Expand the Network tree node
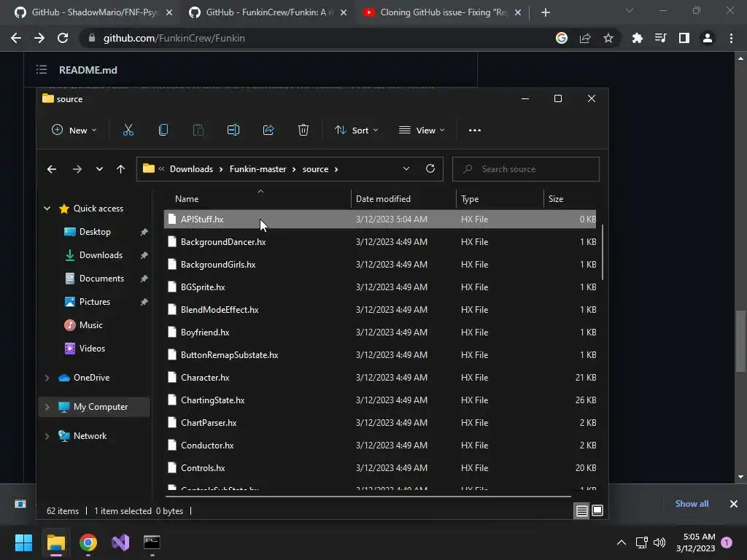Image resolution: width=747 pixels, height=560 pixels. click(47, 436)
